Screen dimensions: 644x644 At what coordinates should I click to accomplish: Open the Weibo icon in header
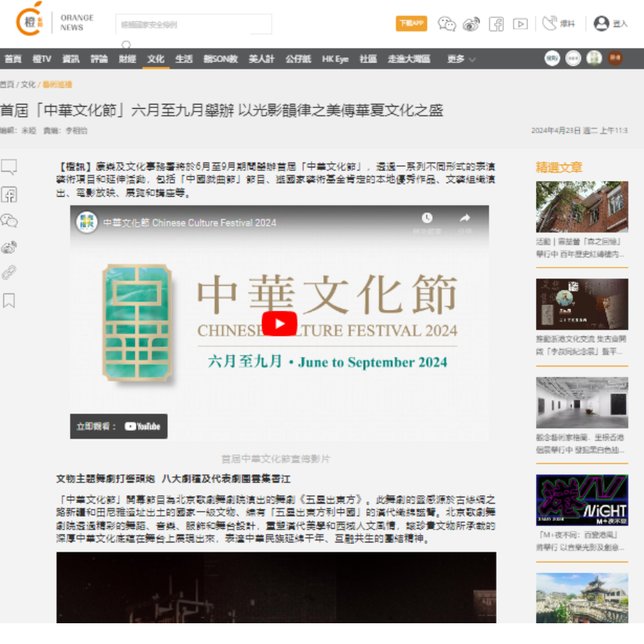click(471, 24)
